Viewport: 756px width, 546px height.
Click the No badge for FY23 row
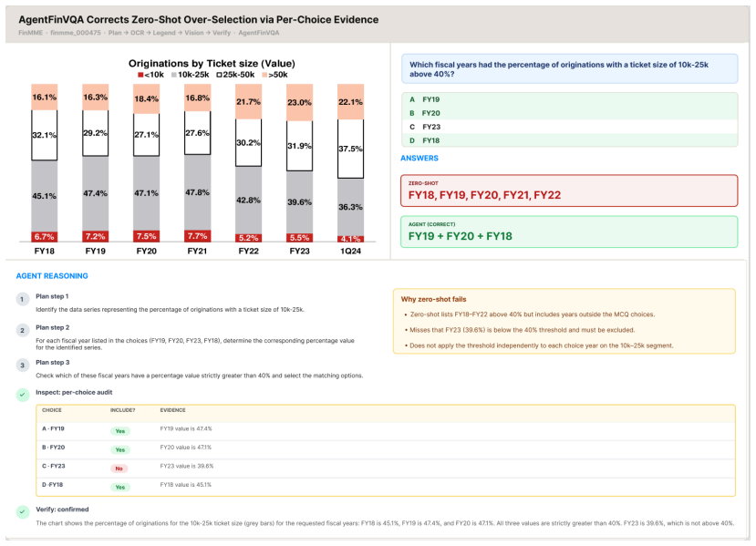click(119, 469)
